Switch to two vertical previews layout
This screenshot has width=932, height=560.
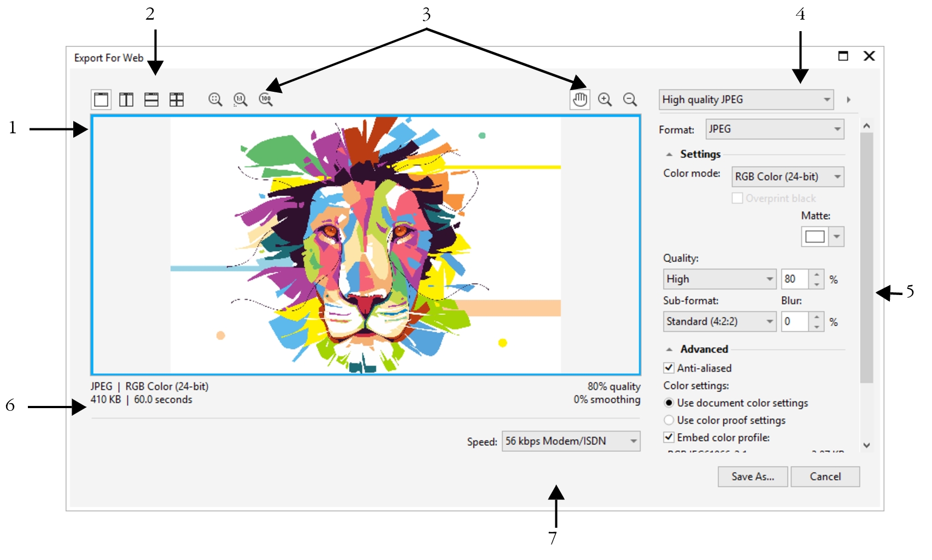click(126, 99)
